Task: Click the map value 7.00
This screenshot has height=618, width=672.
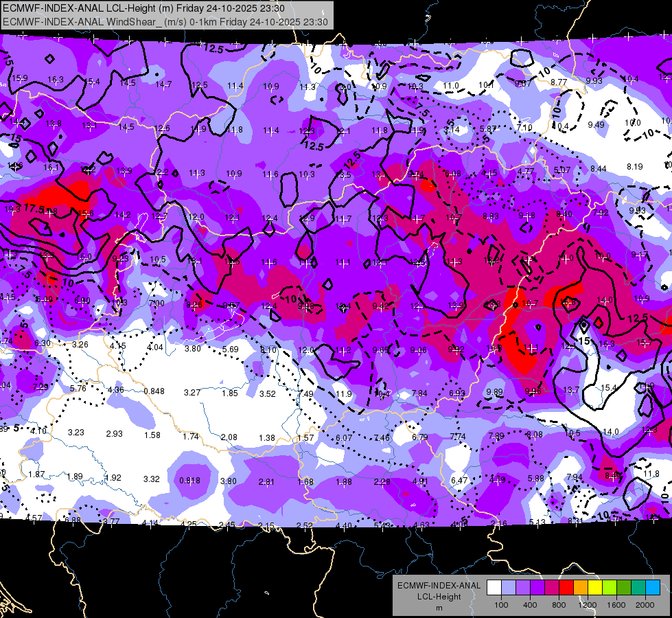Action: point(157,304)
